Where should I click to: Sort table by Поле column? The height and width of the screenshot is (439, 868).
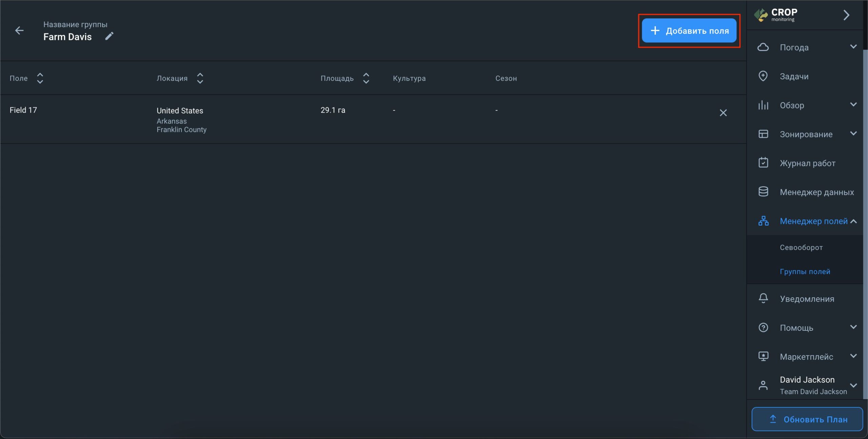point(40,78)
